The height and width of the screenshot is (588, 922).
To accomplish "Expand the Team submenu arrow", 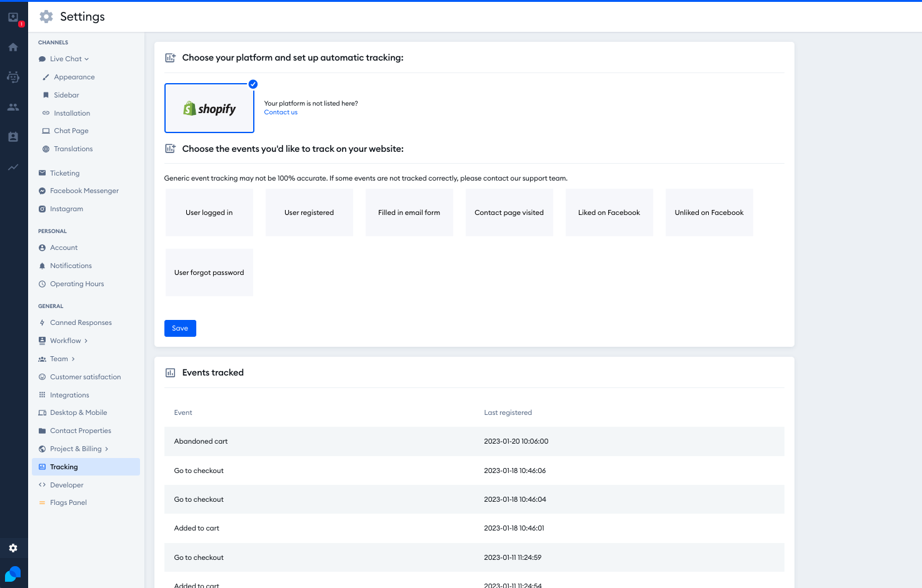I will click(x=73, y=359).
